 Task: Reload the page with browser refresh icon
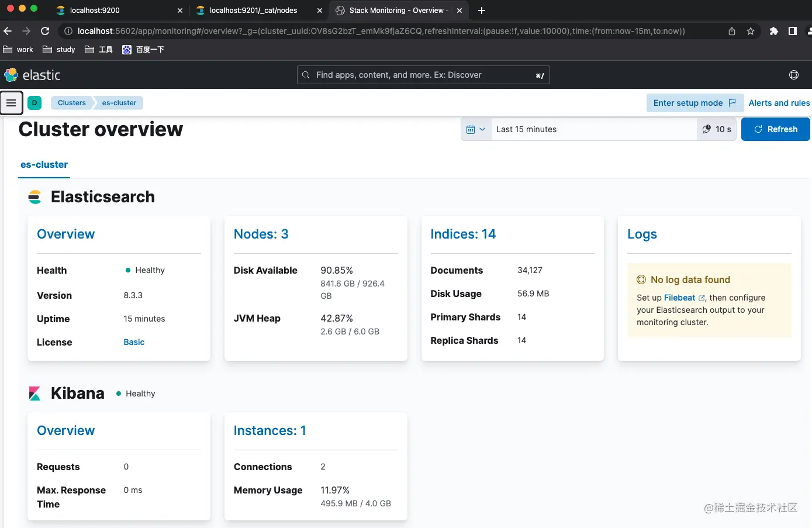point(45,31)
